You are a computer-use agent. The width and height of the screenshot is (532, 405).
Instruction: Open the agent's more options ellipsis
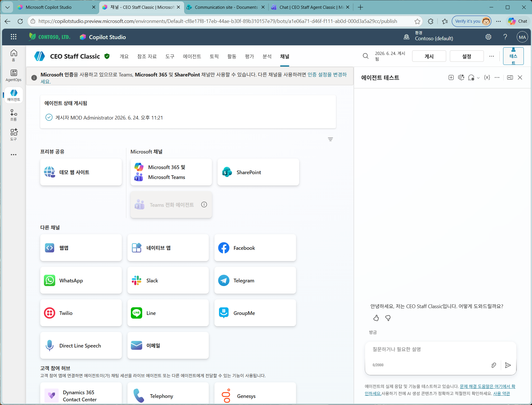(492, 56)
